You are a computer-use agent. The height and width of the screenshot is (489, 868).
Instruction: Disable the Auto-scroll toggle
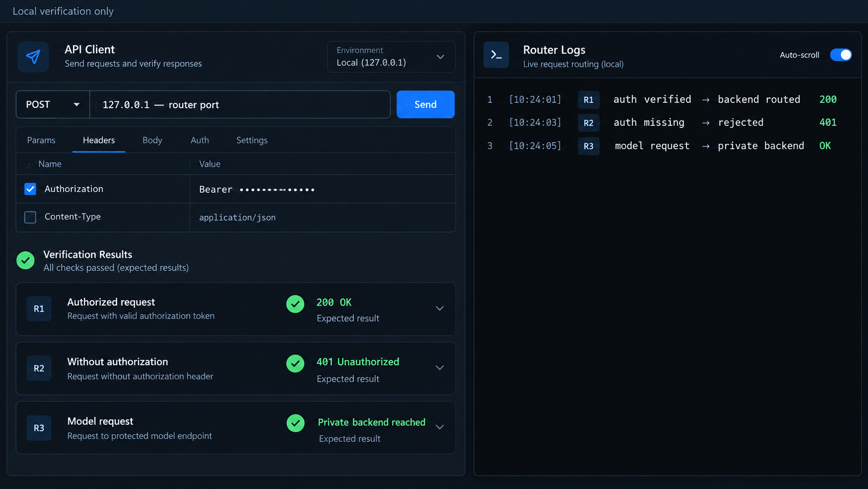pyautogui.click(x=840, y=55)
